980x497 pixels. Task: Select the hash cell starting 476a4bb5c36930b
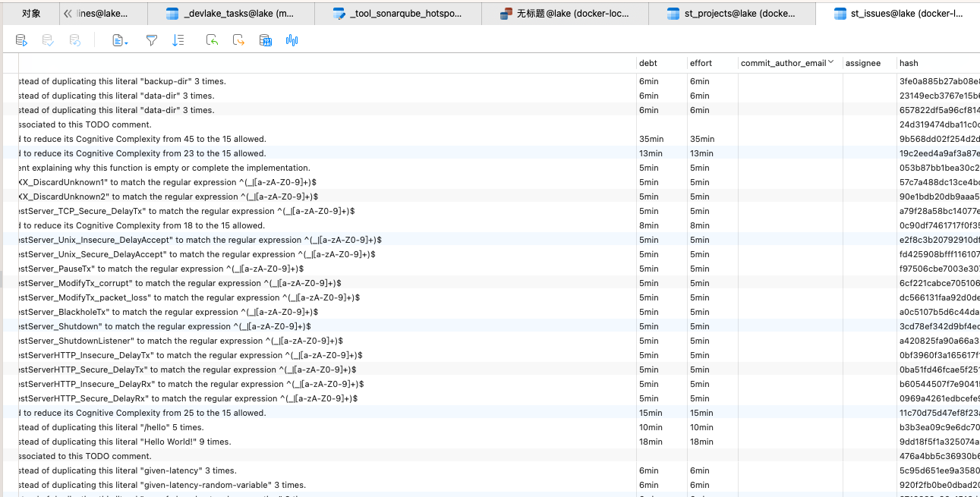click(939, 456)
